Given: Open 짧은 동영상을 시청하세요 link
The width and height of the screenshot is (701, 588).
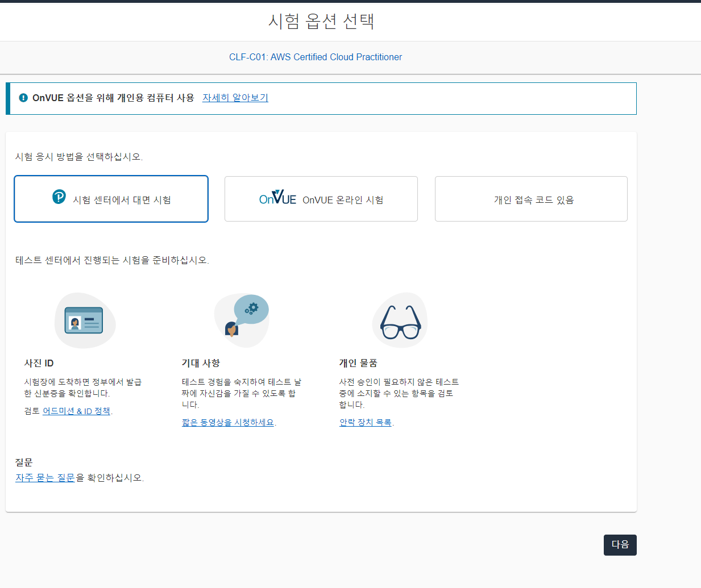Looking at the screenshot, I should point(228,423).
